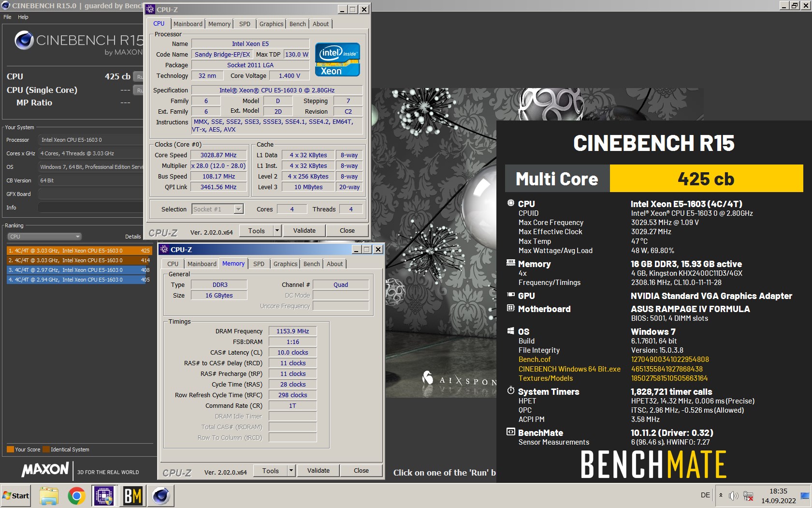Click the Show desktop button
The image size is (812, 508).
point(805,495)
